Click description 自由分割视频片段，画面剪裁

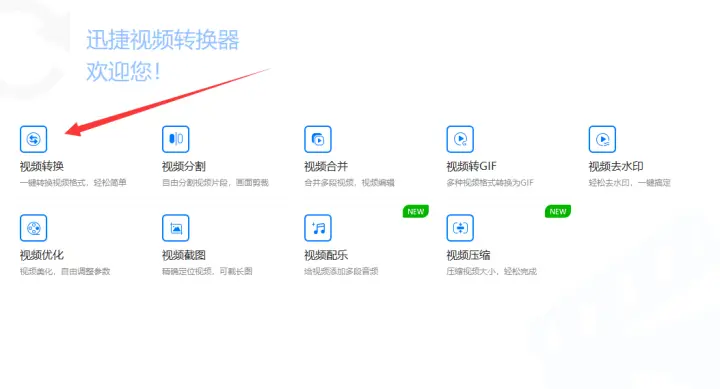coord(215,183)
